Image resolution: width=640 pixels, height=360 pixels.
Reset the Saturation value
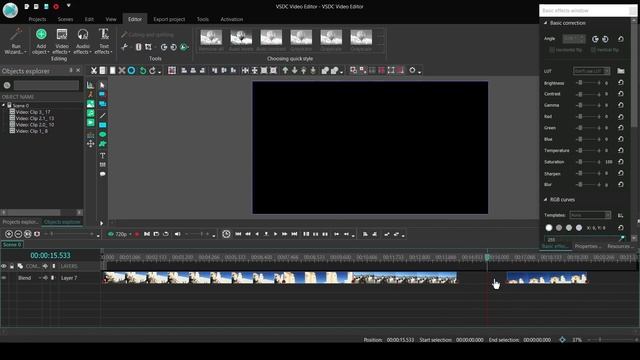click(x=621, y=162)
